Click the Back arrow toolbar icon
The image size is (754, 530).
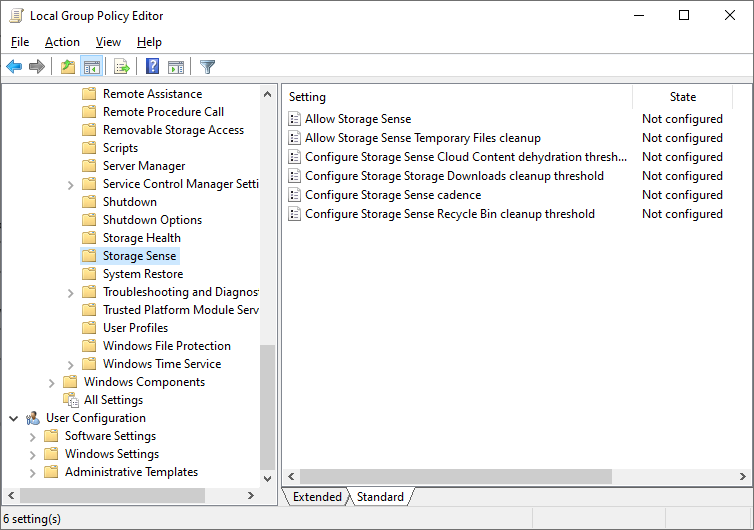(x=14, y=66)
